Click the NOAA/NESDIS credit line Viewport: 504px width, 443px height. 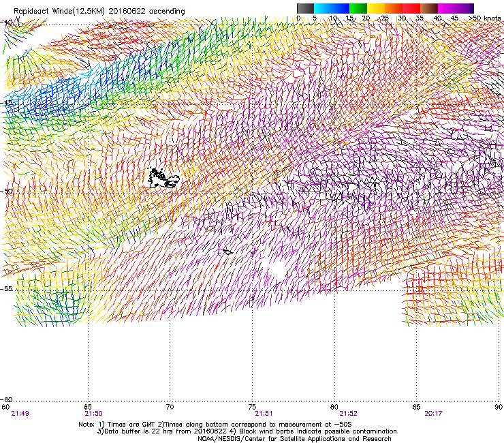(294, 439)
